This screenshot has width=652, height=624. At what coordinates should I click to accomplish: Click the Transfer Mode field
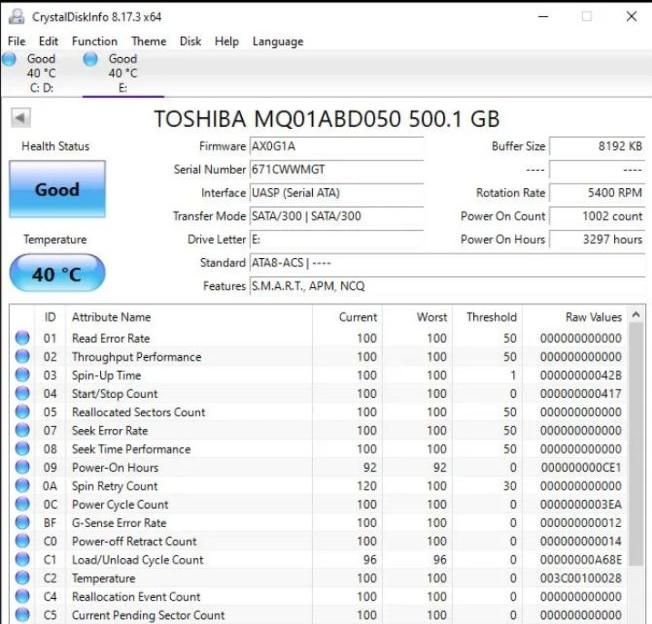point(336,216)
